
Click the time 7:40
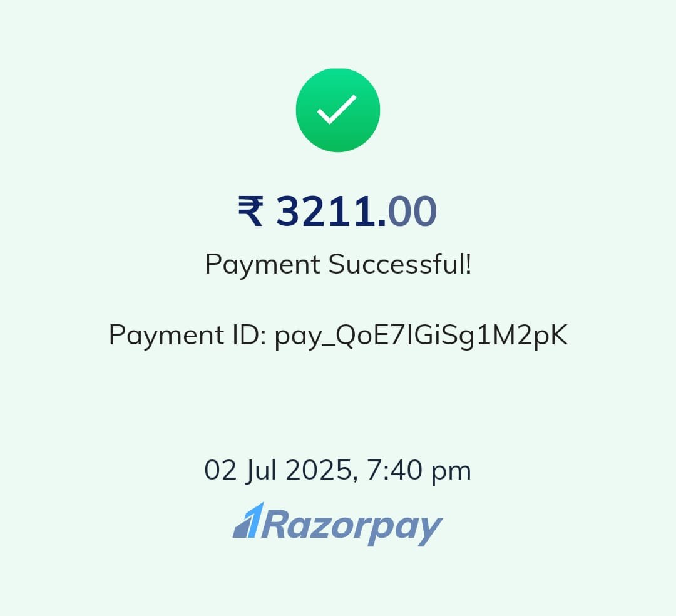point(394,470)
